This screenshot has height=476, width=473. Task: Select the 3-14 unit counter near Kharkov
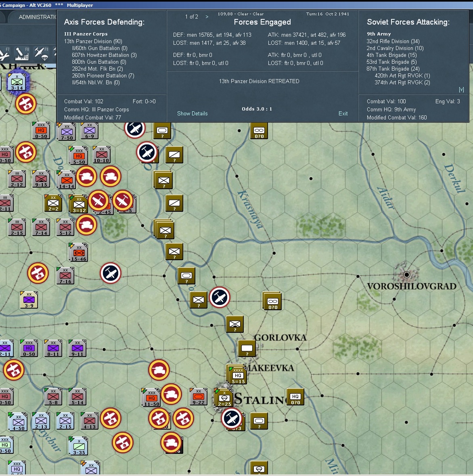coord(17,82)
